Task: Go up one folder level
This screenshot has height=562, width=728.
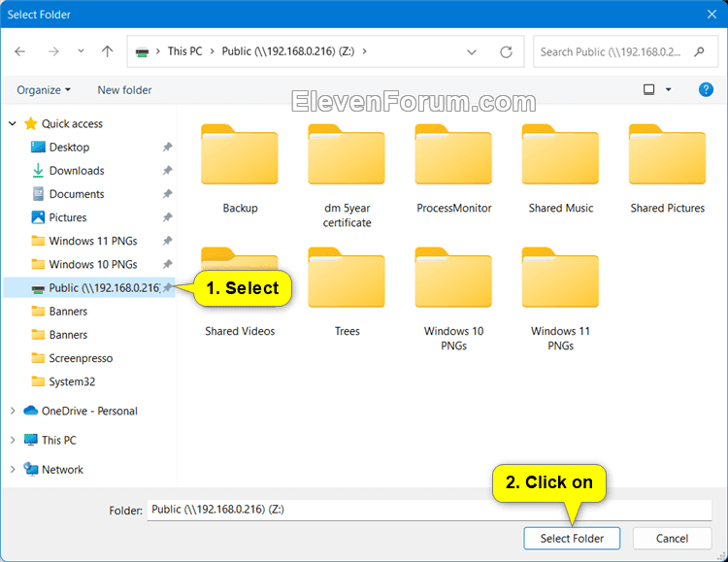Action: [107, 51]
